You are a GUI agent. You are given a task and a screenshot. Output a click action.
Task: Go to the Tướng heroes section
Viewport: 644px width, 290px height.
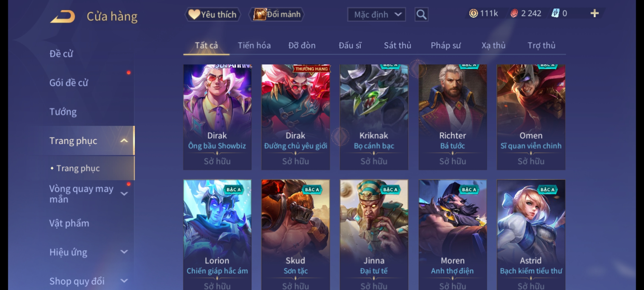tap(63, 112)
